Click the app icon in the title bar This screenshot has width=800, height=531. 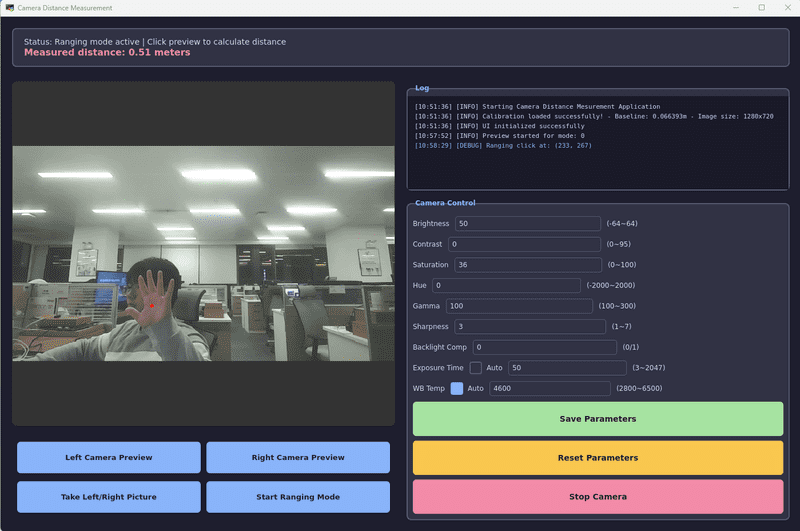9,7
